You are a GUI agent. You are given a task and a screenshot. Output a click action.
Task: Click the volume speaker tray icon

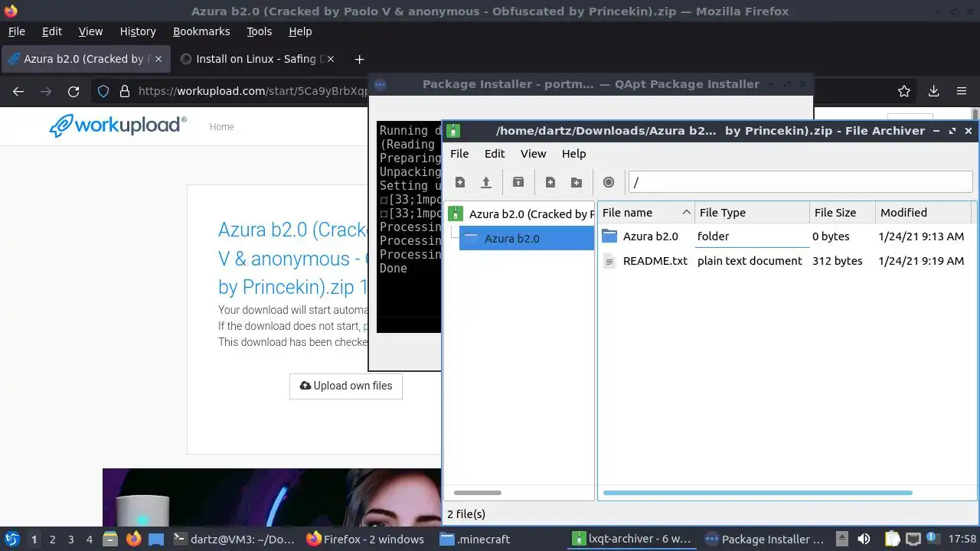pyautogui.click(x=864, y=539)
